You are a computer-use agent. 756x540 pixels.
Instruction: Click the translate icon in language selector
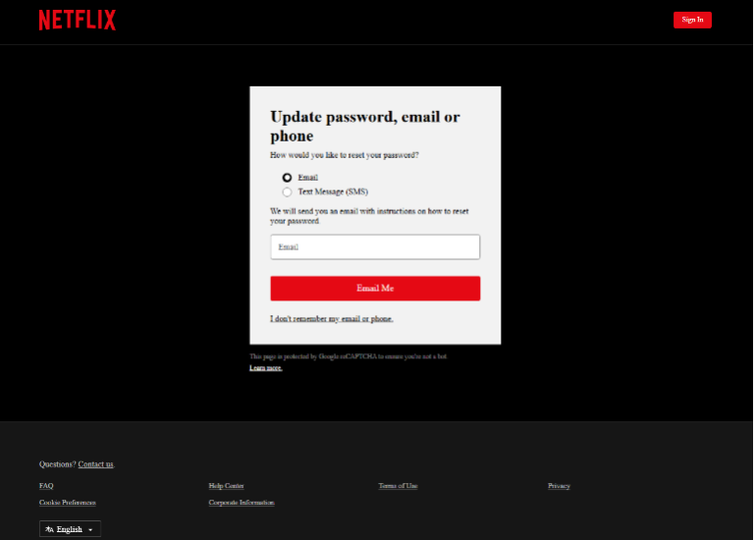coord(49,529)
